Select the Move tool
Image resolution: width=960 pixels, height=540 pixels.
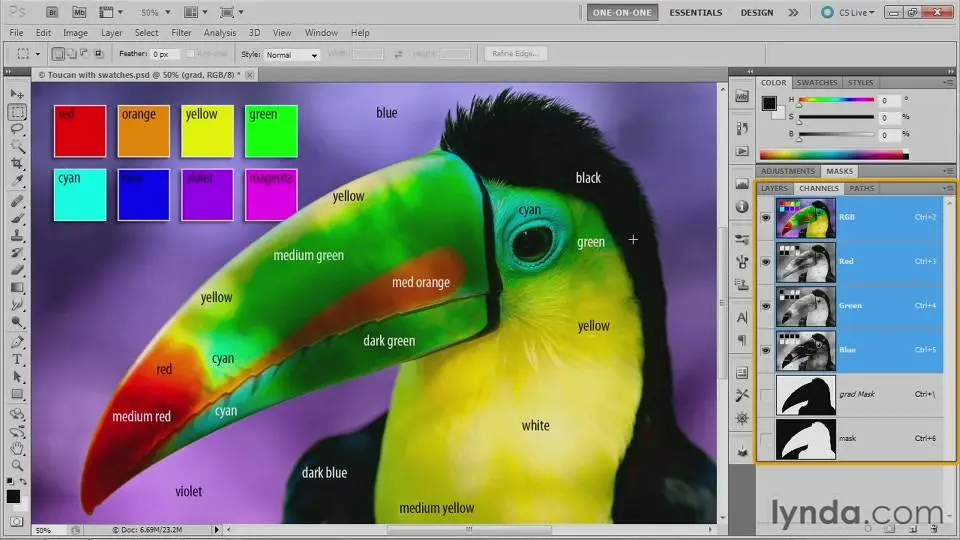(x=17, y=93)
